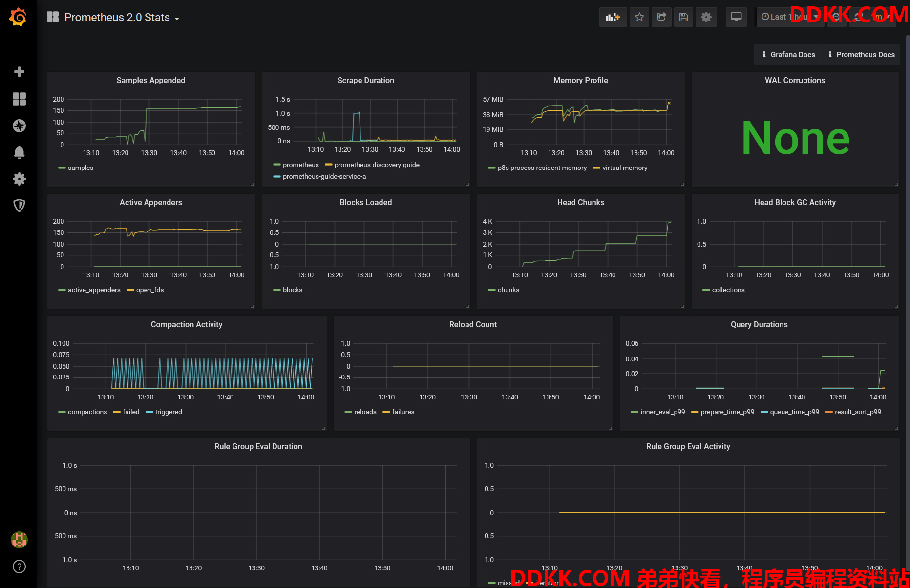Screen dimensions: 910x588
Task: Open the WAL Corruptions panel title menu
Action: click(x=795, y=80)
